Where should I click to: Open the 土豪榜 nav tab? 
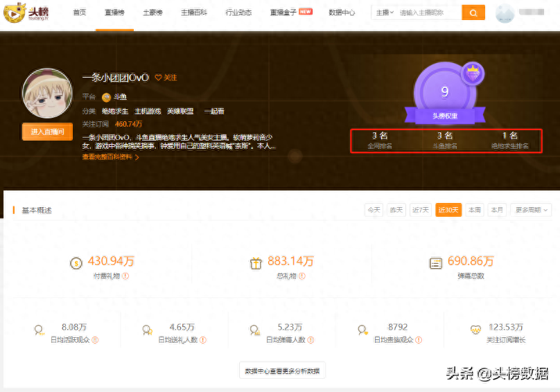(152, 13)
